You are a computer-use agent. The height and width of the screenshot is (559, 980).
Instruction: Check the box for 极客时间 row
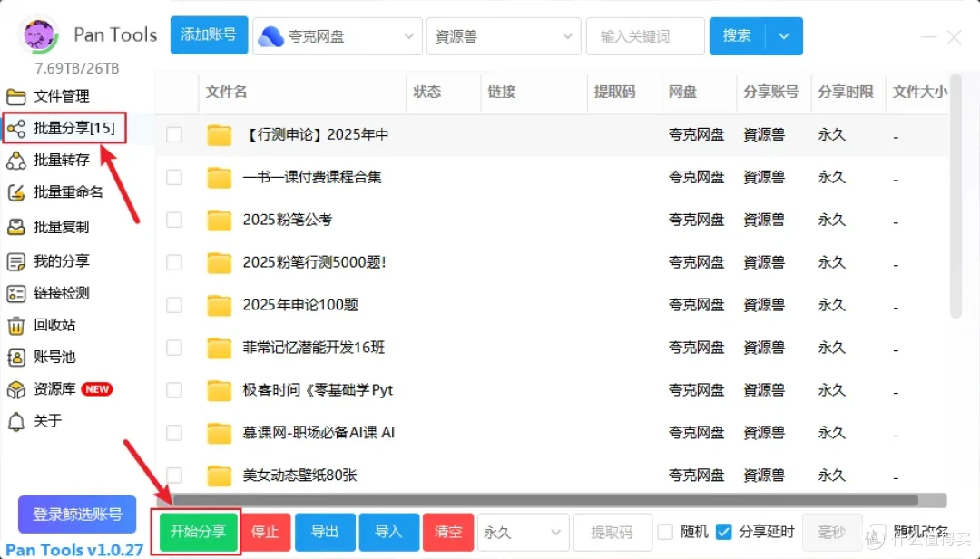(x=174, y=389)
